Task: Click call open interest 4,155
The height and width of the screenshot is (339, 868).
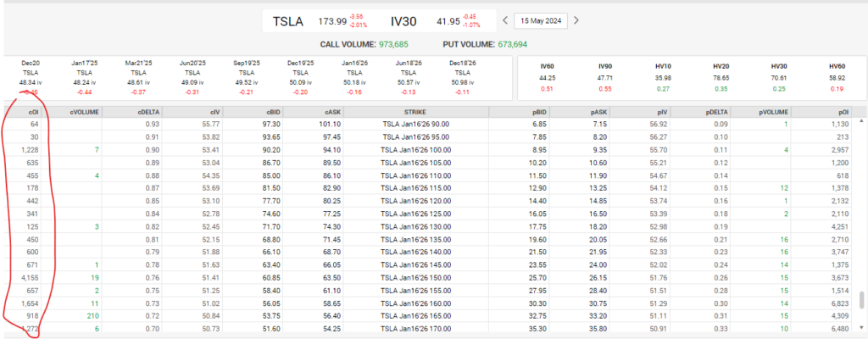Action: (28, 277)
